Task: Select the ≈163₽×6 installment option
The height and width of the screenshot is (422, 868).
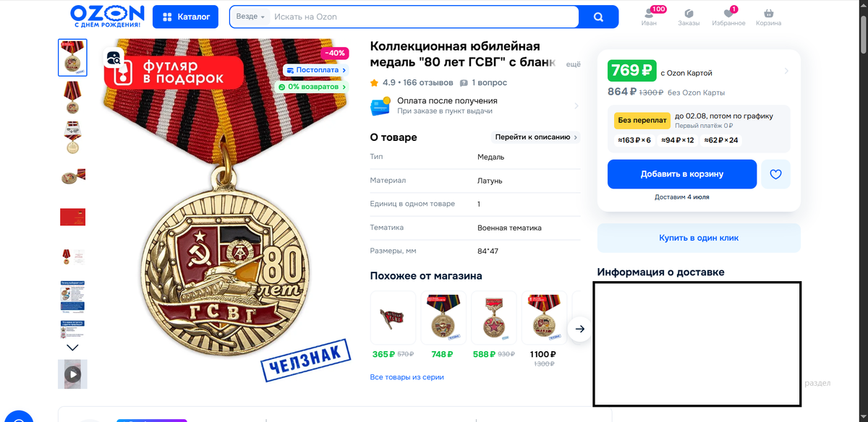Action: coord(634,140)
